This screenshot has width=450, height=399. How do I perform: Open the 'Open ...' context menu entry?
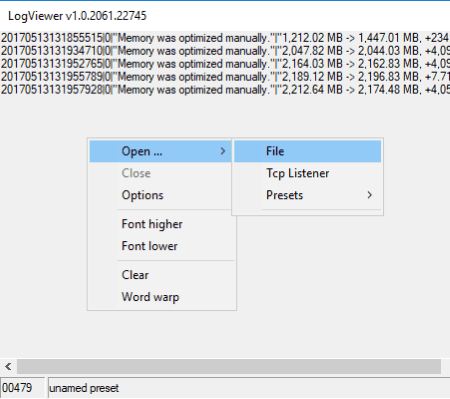160,151
